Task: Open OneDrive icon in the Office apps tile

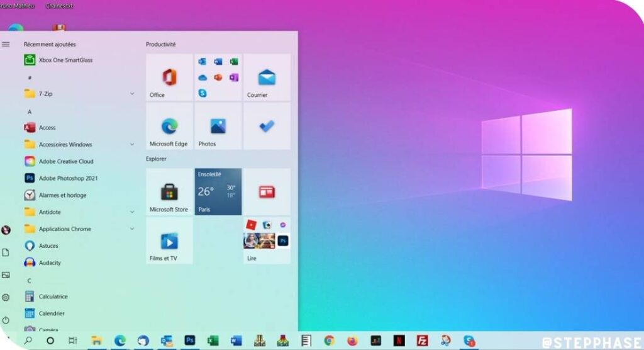Action: tap(202, 77)
